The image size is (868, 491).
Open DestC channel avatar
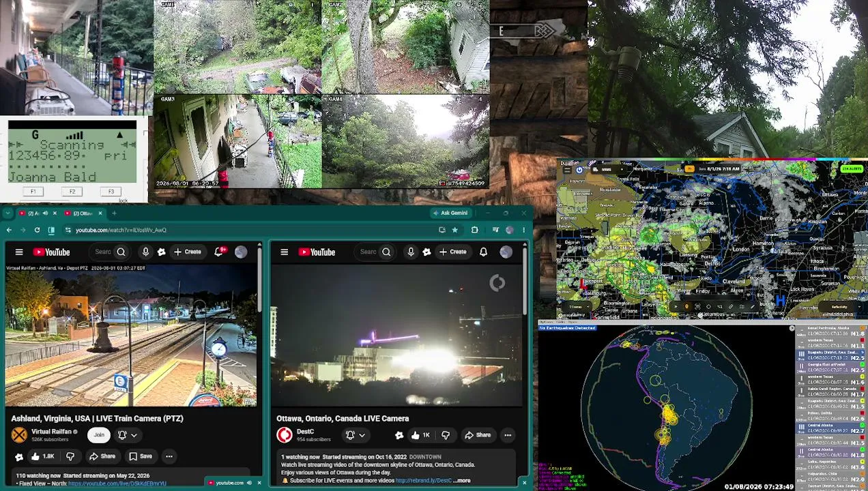(285, 435)
